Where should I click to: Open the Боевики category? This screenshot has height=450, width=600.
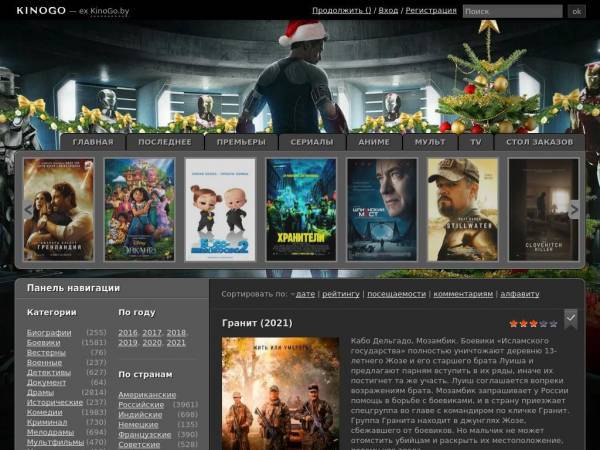click(43, 343)
